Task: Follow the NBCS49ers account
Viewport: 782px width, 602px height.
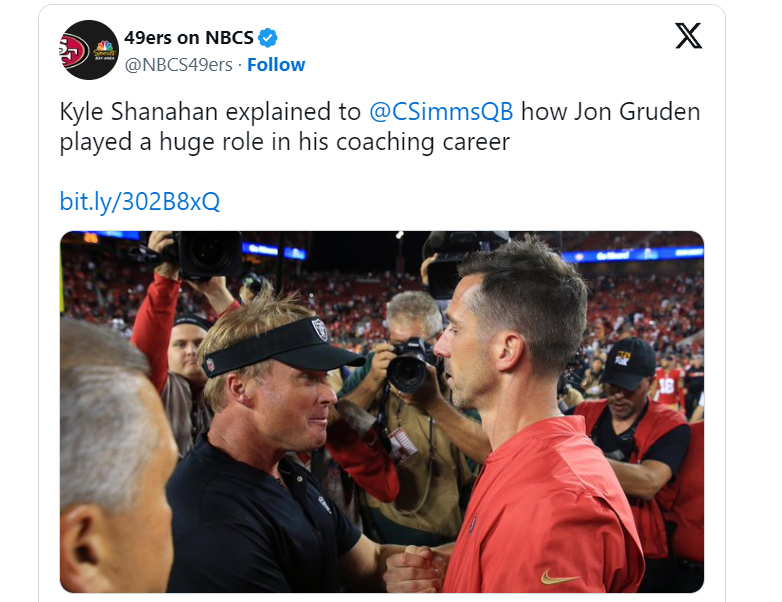Action: (276, 65)
